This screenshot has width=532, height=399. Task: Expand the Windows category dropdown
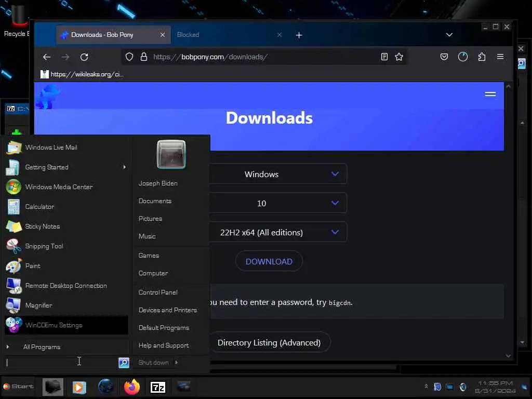tap(278, 174)
